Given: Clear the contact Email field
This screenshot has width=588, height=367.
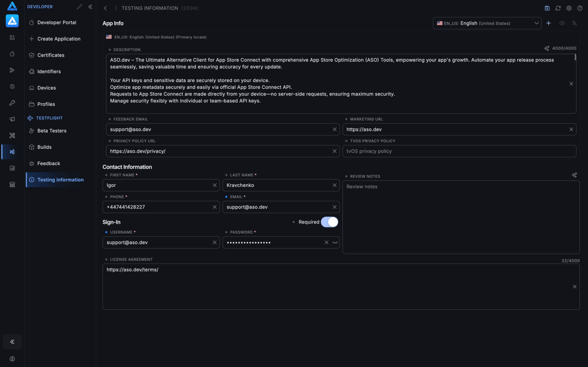Looking at the screenshot, I should [x=334, y=207].
